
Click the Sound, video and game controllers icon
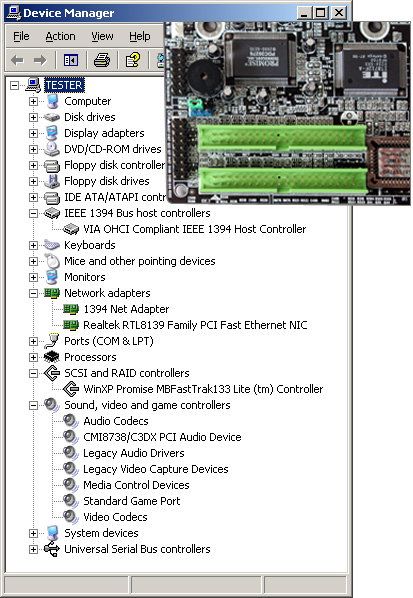pos(52,405)
